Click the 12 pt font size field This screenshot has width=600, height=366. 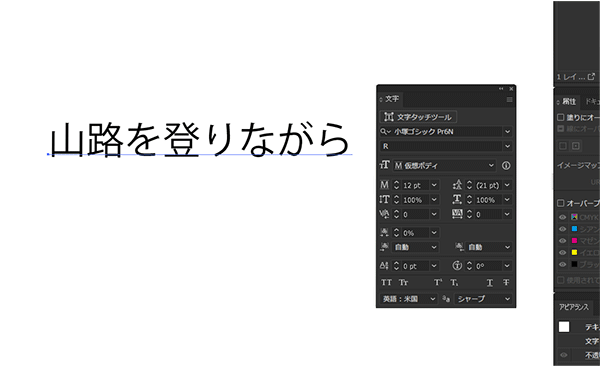click(415, 185)
